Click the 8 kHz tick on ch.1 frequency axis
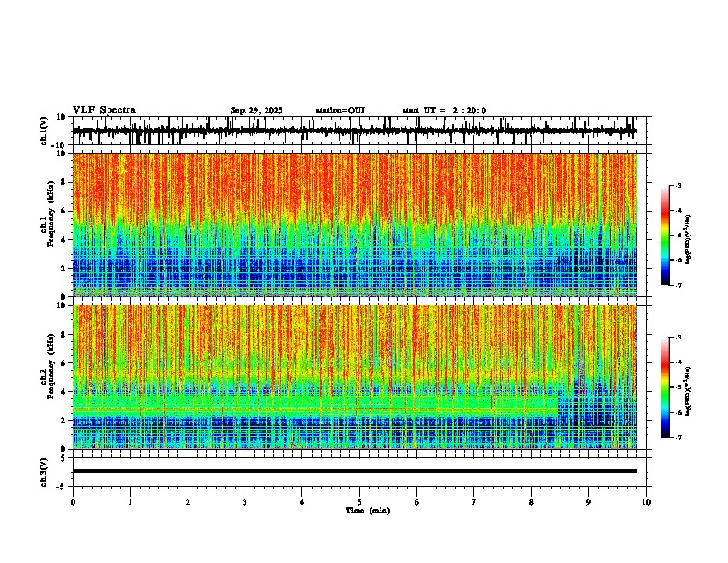Viewport: 728px width, 563px height. 63,182
